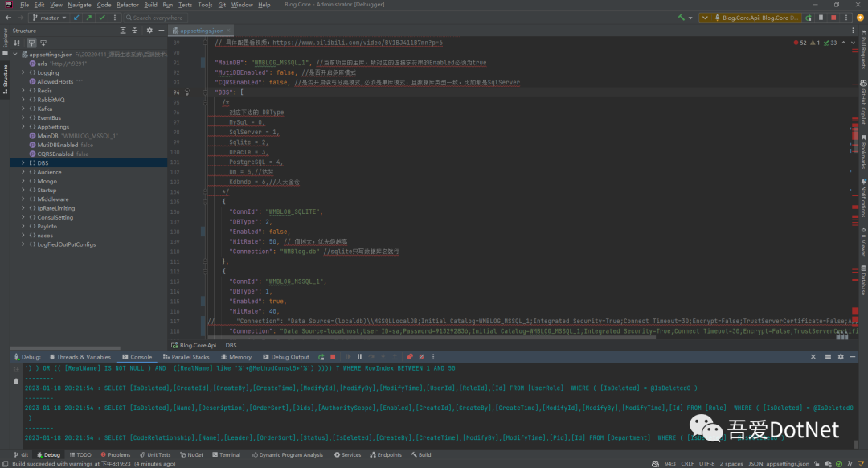
Task: Toggle autoscroll from source in Structure panel
Action: pos(44,43)
